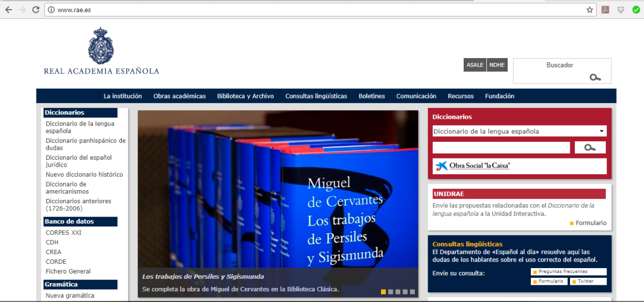The height and width of the screenshot is (302, 644).
Task: Click the browser forward arrow
Action: pyautogui.click(x=22, y=10)
